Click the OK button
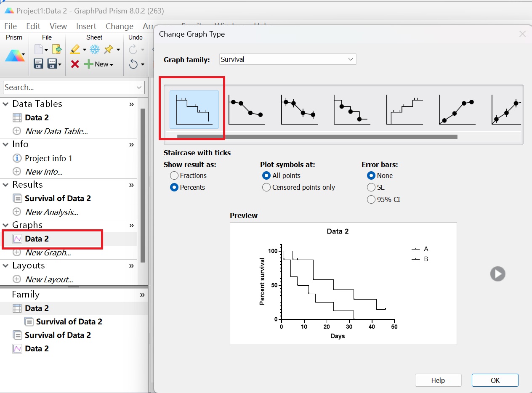 point(495,380)
